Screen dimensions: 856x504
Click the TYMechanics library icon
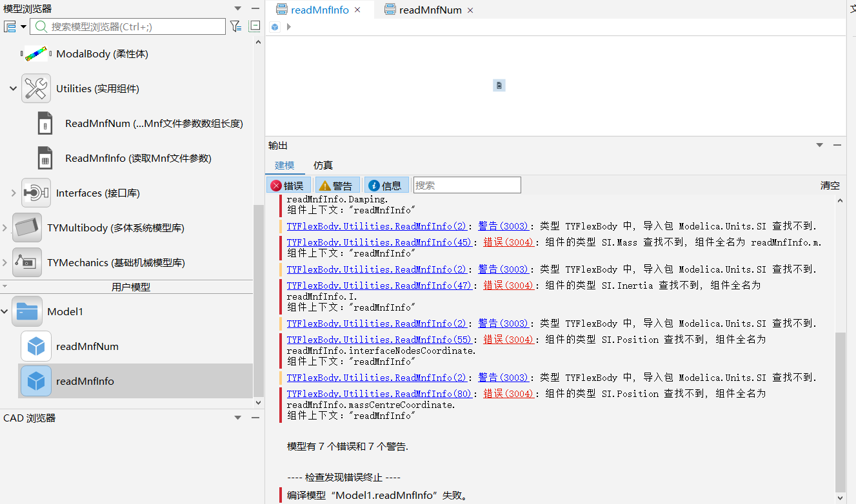[x=27, y=263]
